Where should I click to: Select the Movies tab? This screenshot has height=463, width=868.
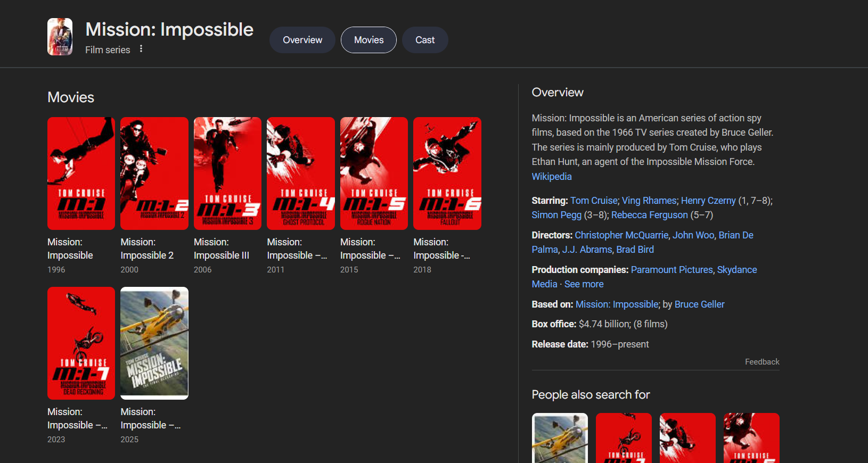click(369, 40)
